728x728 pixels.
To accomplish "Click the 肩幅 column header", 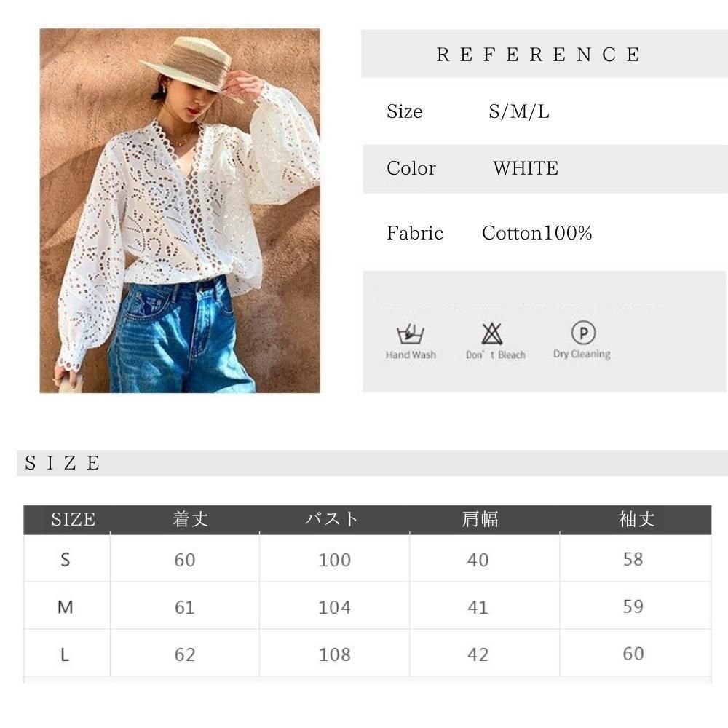I will point(480,519).
